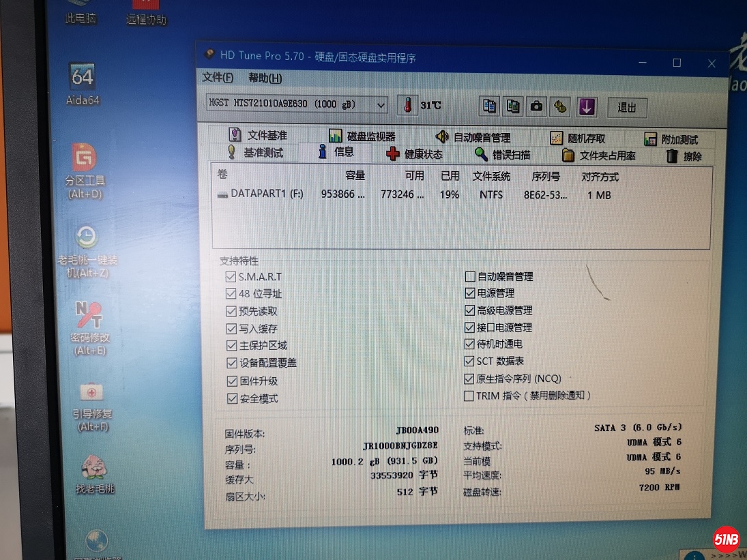Click the thermometer temperature icon
This screenshot has width=747, height=560.
[x=407, y=105]
